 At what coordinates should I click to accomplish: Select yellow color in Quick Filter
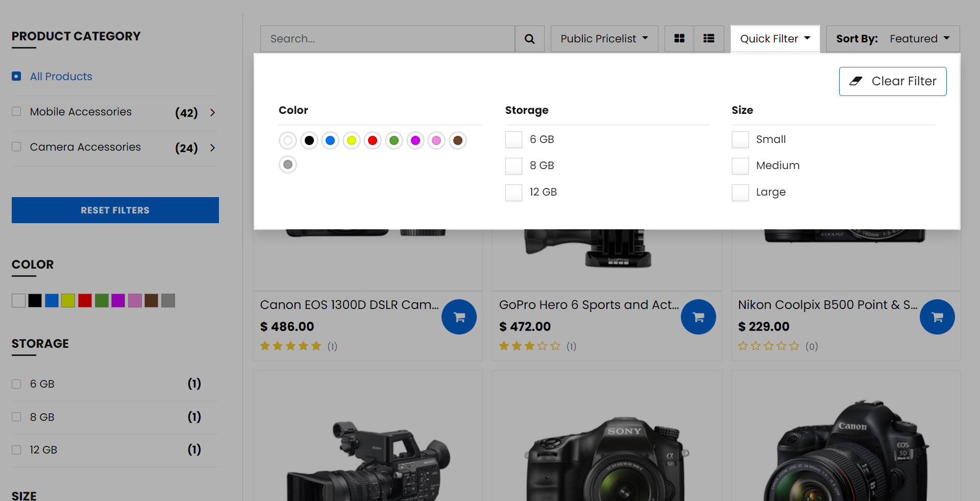pyautogui.click(x=352, y=140)
